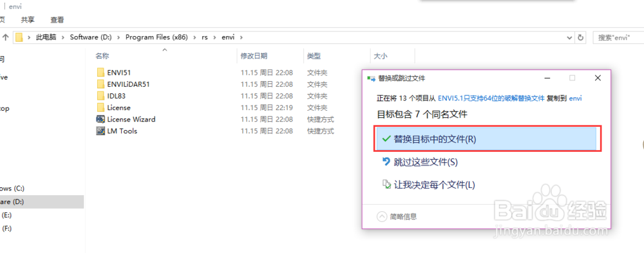Click the up-arrow navigation button
This screenshot has width=644, height=253.
[x=5, y=37]
